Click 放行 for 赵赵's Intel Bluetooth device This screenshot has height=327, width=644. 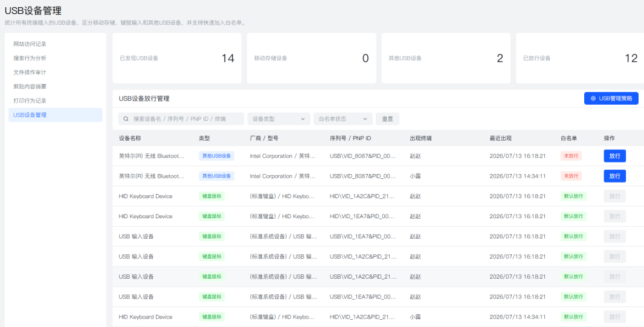614,156
